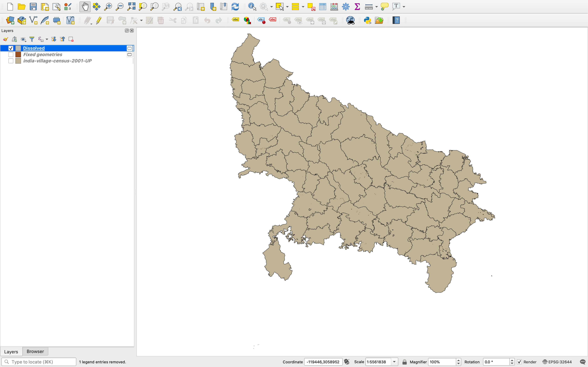
Task: Expand the text annotation tool dropdown
Action: pyautogui.click(x=404, y=7)
